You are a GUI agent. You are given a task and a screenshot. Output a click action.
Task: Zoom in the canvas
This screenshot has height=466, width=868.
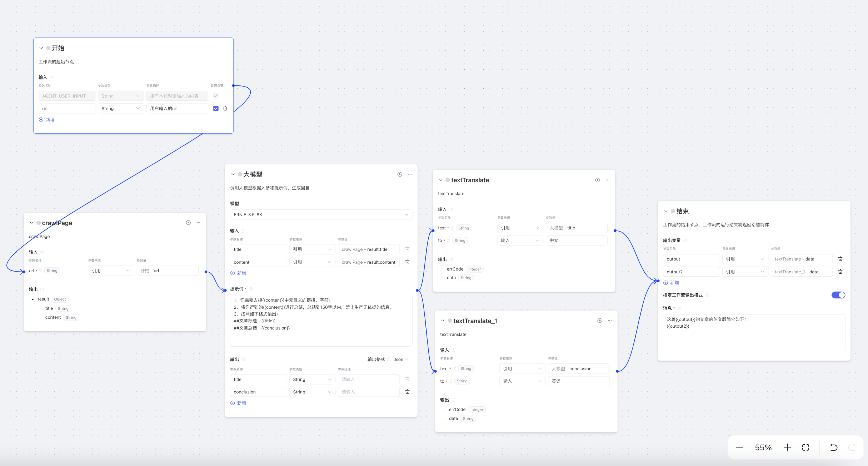click(x=787, y=447)
